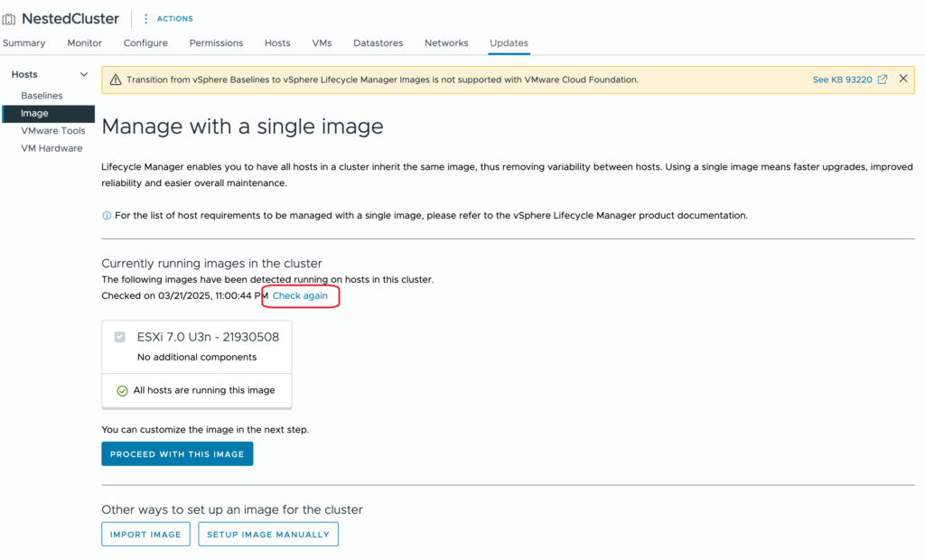
Task: Click the external link icon beside KB 93220
Action: [883, 79]
